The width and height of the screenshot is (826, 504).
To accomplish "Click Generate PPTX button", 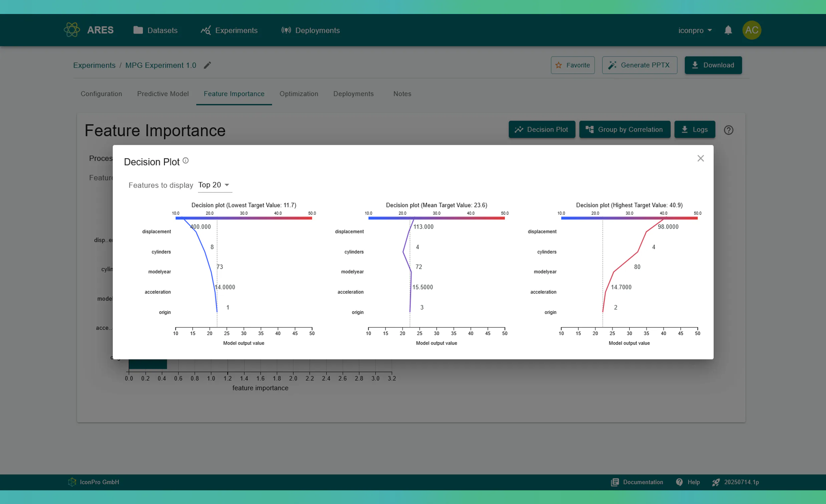I will click(x=639, y=65).
